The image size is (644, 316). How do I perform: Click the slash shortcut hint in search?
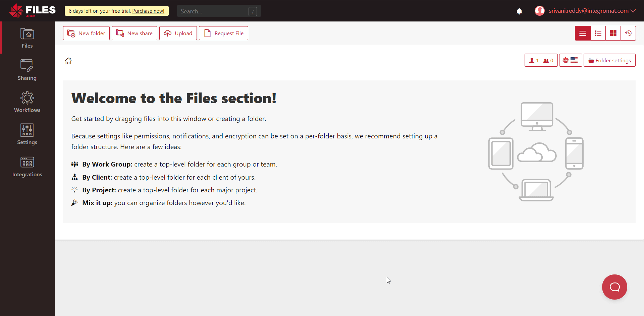click(253, 11)
